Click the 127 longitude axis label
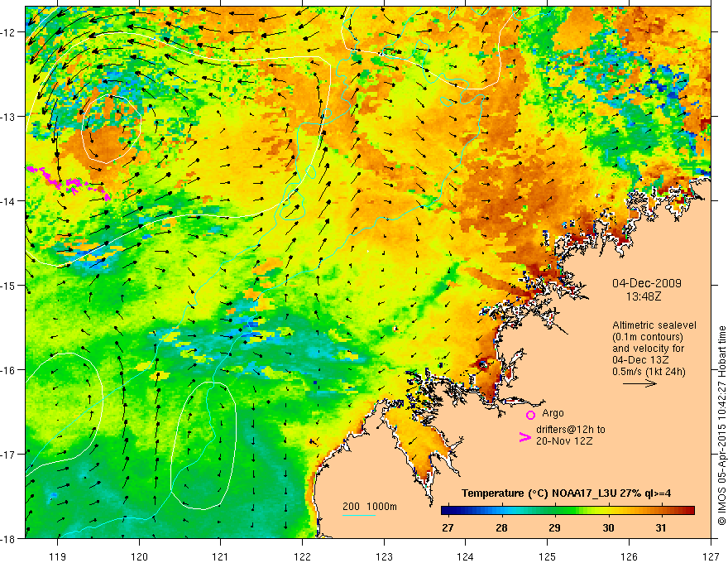This screenshot has height=563, width=728. click(711, 556)
